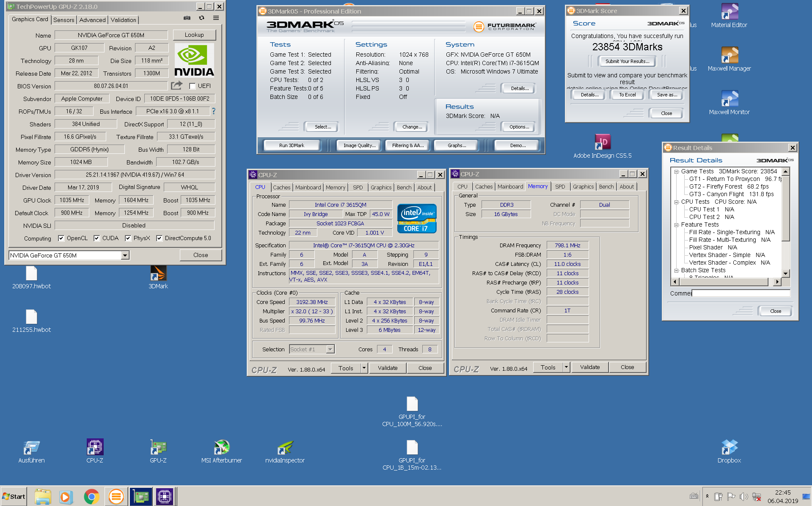Open the Tools dropdown arrow in CPU-Z CPU window
The image size is (812, 506).
click(364, 368)
